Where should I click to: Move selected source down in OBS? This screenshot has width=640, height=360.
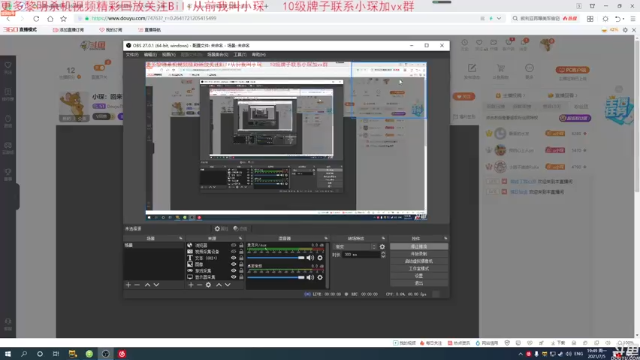coord(228,285)
